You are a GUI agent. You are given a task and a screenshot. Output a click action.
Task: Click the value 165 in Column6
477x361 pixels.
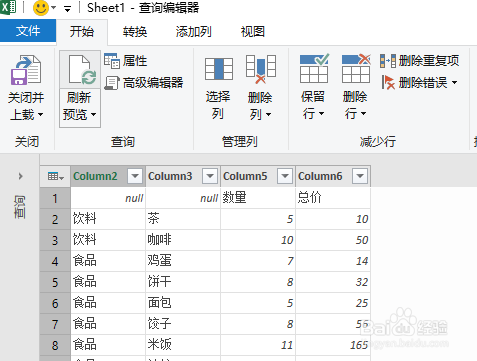pos(359,345)
